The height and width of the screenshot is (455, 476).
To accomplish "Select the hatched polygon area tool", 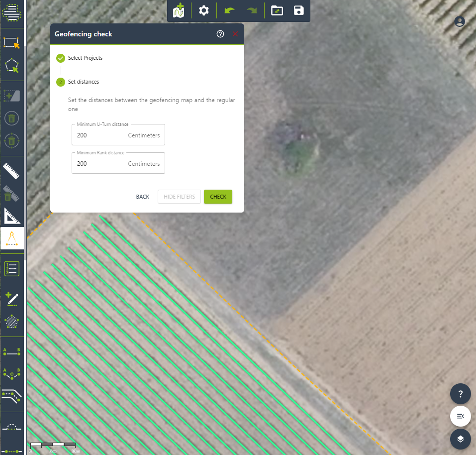I will click(11, 322).
